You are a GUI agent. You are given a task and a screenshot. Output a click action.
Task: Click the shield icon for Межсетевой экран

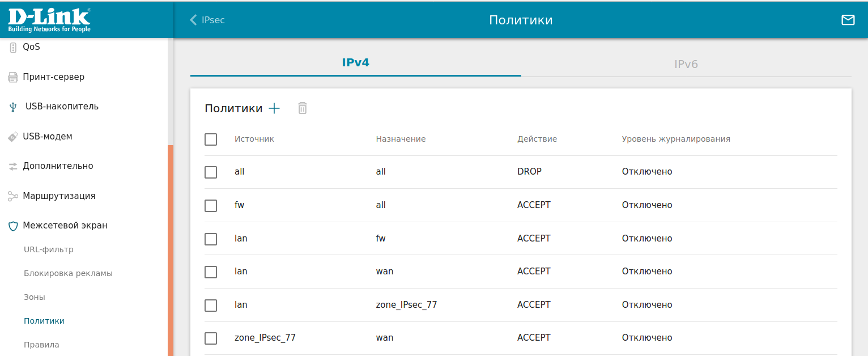click(x=12, y=226)
